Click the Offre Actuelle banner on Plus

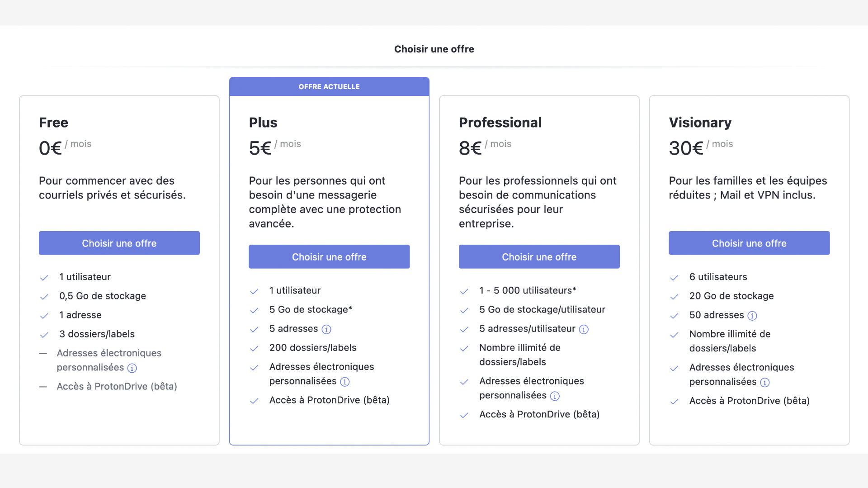click(x=329, y=86)
